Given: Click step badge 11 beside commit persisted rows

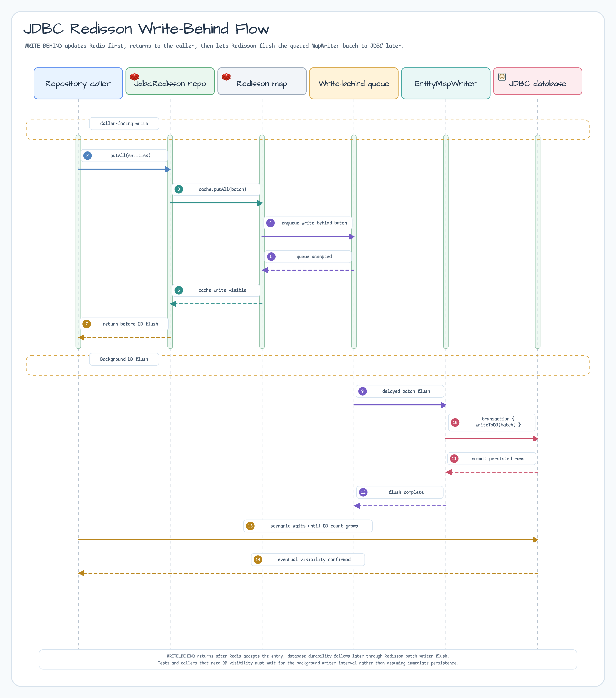Looking at the screenshot, I should coord(454,459).
